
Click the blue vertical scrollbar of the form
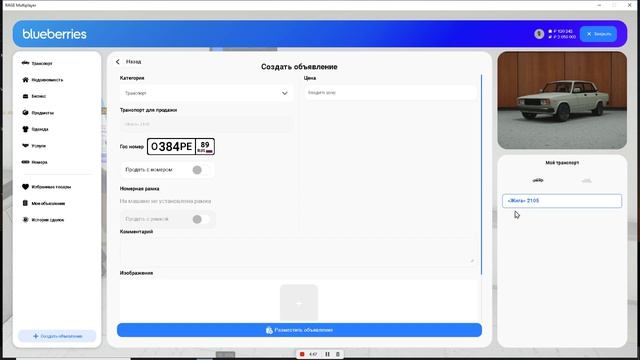click(481, 174)
